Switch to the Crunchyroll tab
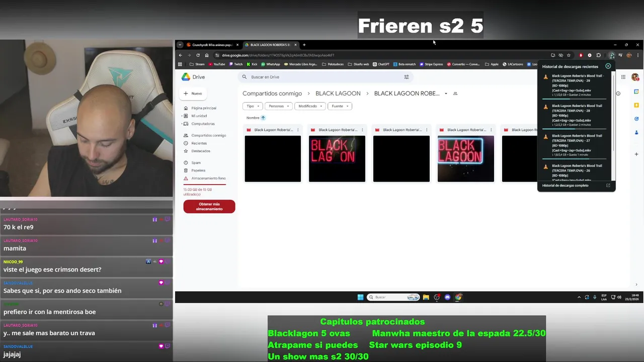Image resolution: width=644 pixels, height=362 pixels. 212,45
